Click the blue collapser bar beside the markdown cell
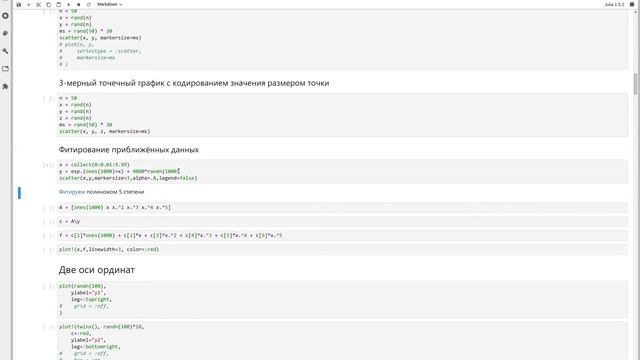The width and height of the screenshot is (640, 360). (x=19, y=193)
